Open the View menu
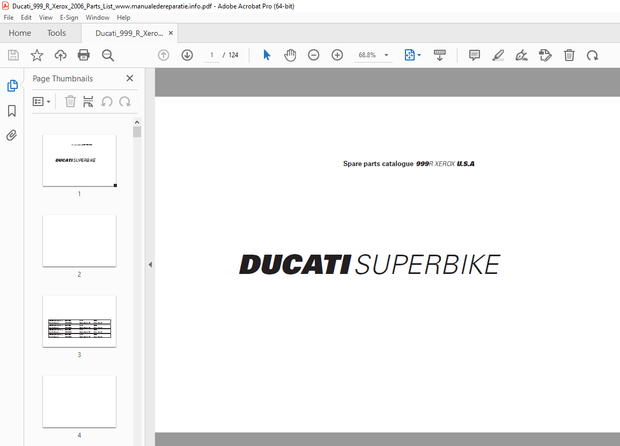This screenshot has height=446, width=620. [45, 17]
